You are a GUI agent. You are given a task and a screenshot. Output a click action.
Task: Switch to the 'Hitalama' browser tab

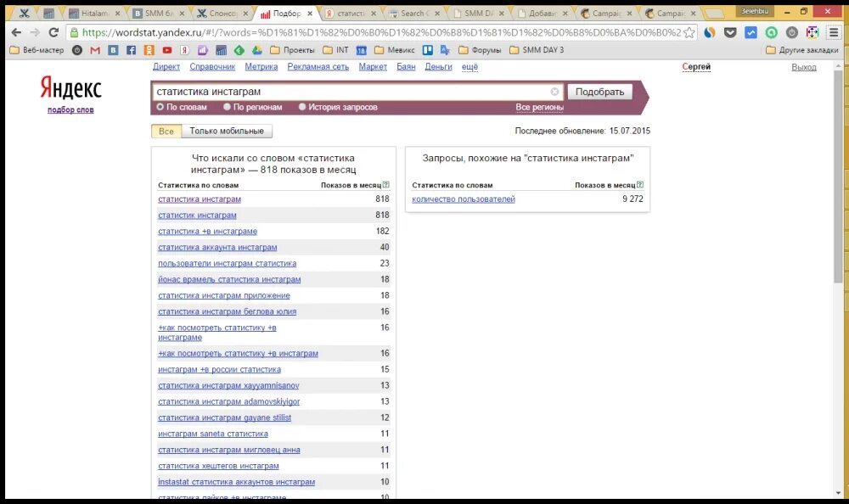[94, 14]
